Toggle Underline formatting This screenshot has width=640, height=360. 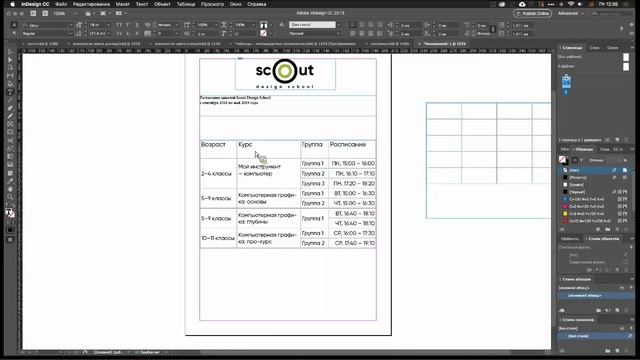click(x=137, y=25)
